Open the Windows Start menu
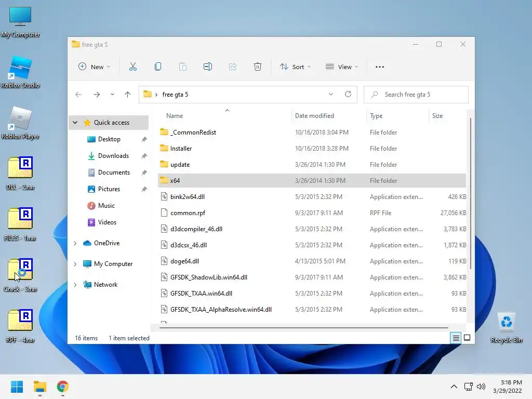 click(x=17, y=387)
